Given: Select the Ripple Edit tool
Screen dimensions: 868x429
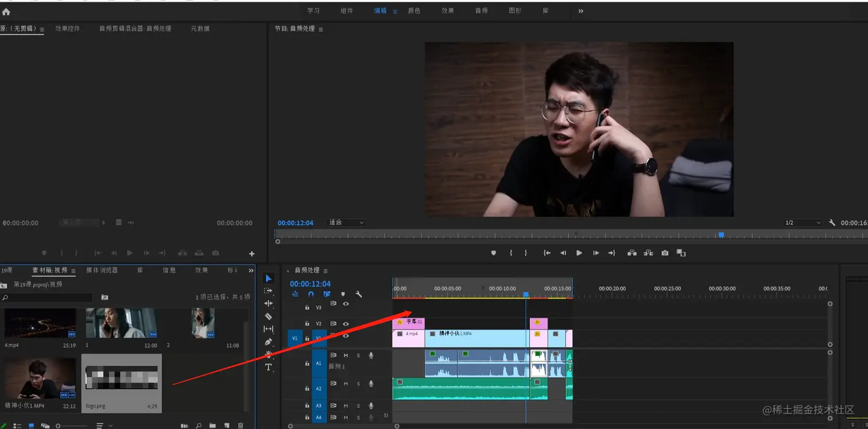Looking at the screenshot, I should pyautogui.click(x=268, y=303).
